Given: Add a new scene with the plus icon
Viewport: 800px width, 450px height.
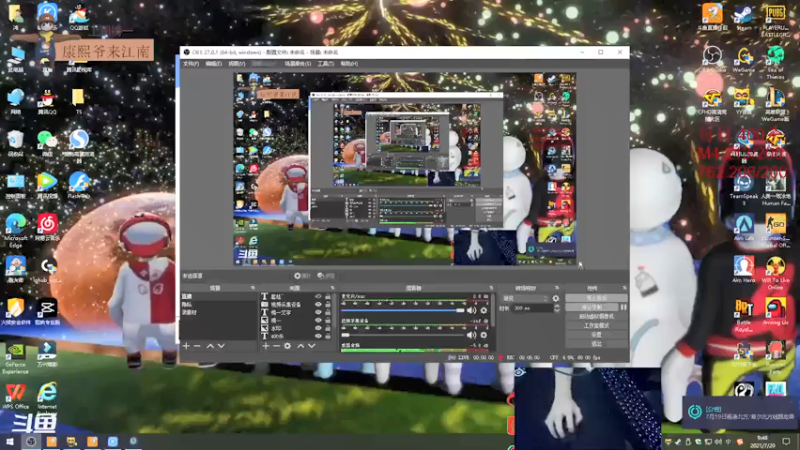Looking at the screenshot, I should [186, 346].
